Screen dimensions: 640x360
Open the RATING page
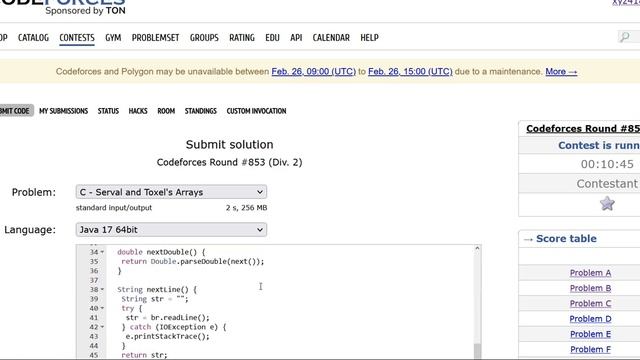point(242,38)
